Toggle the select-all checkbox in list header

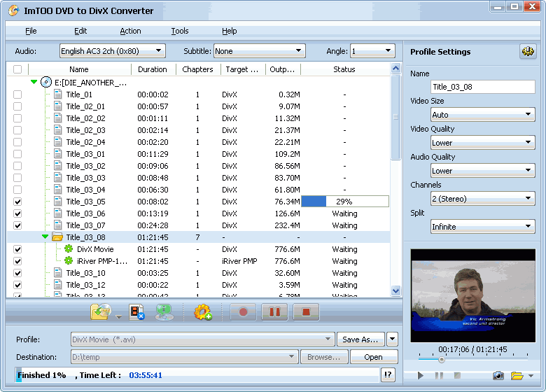[x=17, y=69]
